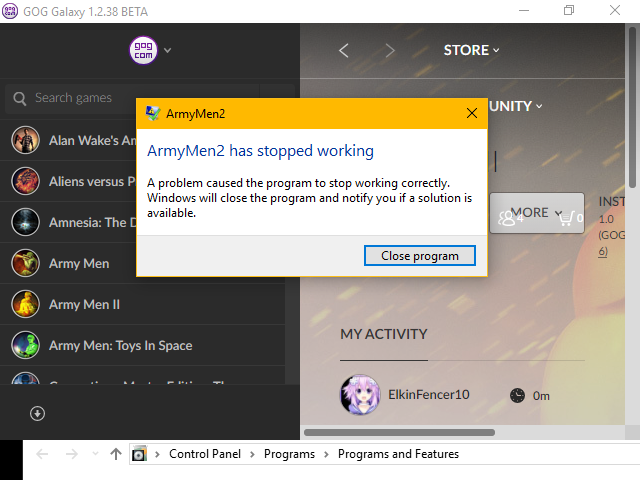The width and height of the screenshot is (640, 480).
Task: Click the search magnifier icon
Action: [20, 98]
